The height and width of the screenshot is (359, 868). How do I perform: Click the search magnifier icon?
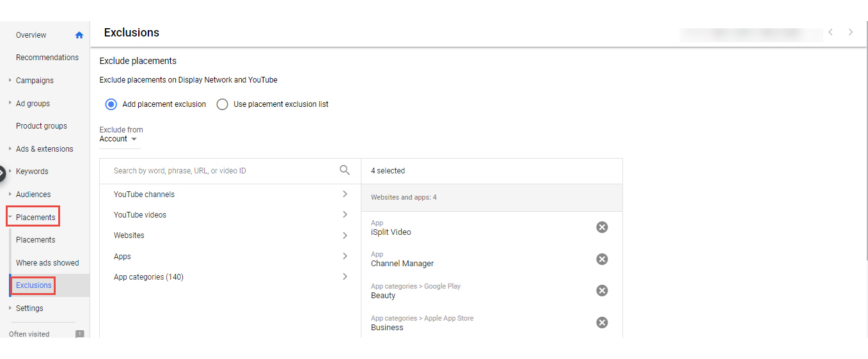tap(345, 170)
